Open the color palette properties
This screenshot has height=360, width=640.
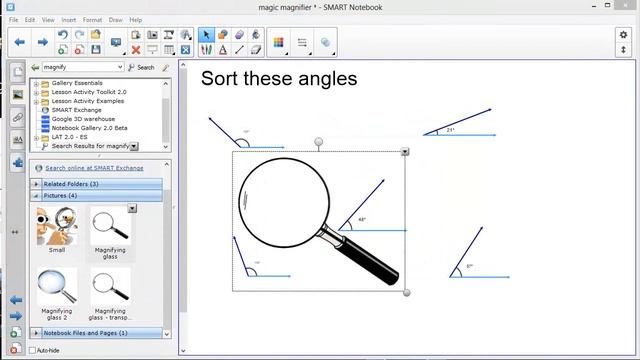coord(279,42)
